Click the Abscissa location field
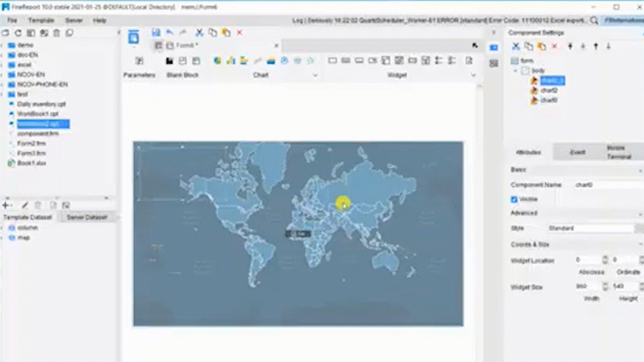644x362 pixels. click(587, 260)
